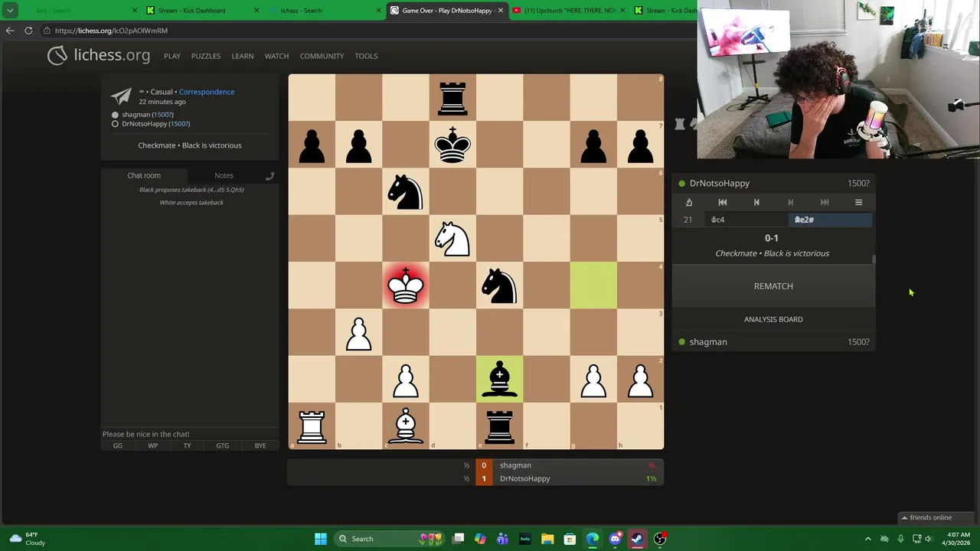This screenshot has height=551, width=980.
Task: Step forward to the next move
Action: (x=790, y=202)
